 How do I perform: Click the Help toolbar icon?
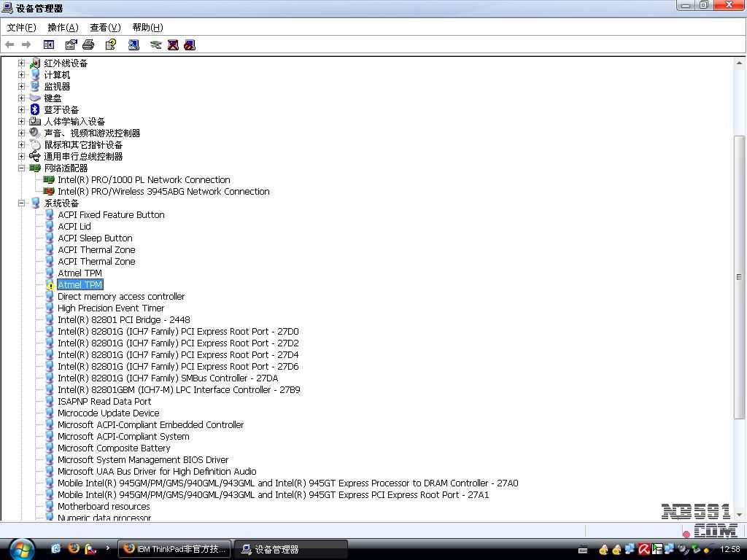[x=111, y=44]
